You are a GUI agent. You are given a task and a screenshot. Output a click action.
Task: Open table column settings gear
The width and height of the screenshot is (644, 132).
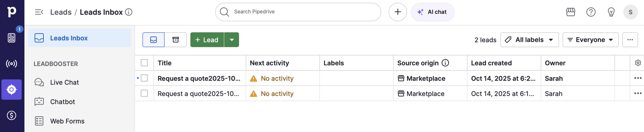637,63
